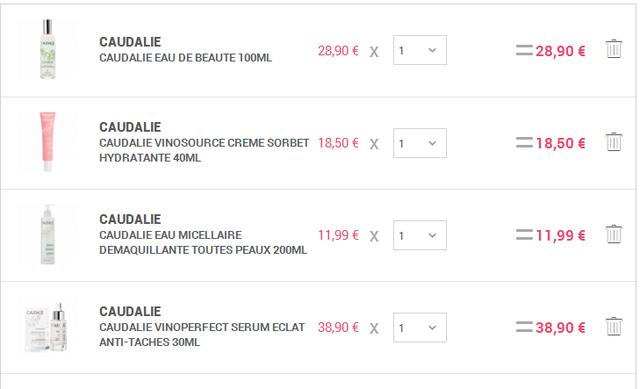Delete Vinoperfect Serum Eclat from cart
The height and width of the screenshot is (389, 640).
[x=613, y=327]
